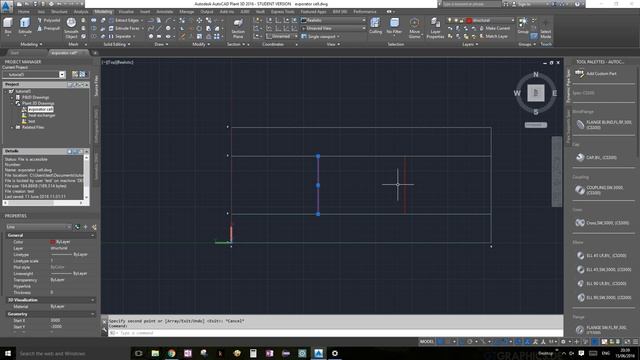
Task: Open the Output ribbon tab
Action: [207, 12]
